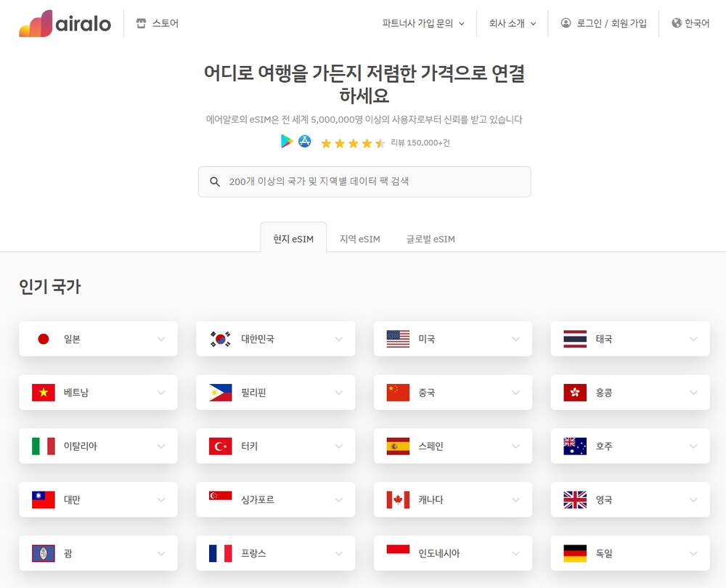Open the 회사 소개 dropdown menu
This screenshot has width=726, height=588.
[x=513, y=23]
